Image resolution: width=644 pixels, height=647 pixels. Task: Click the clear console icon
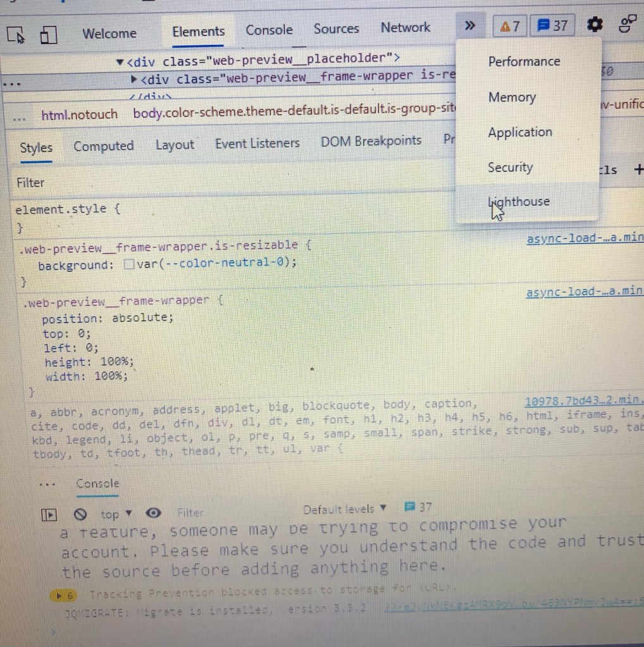tap(80, 514)
